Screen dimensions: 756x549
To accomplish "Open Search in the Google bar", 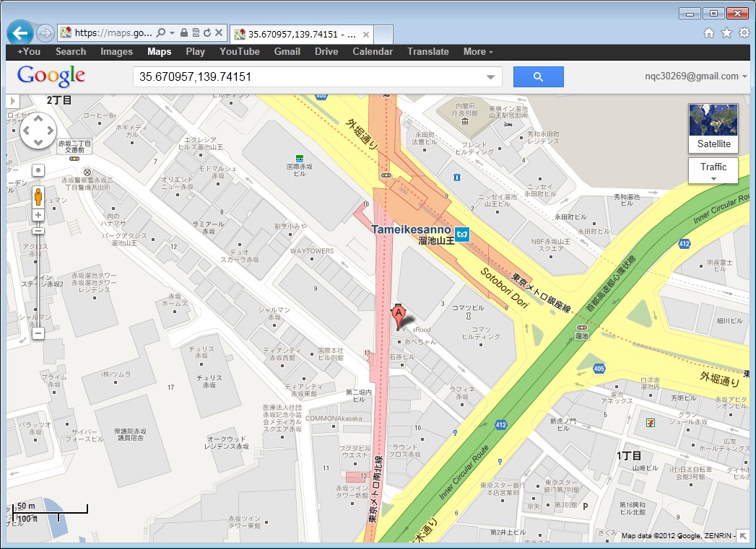I will tap(70, 51).
